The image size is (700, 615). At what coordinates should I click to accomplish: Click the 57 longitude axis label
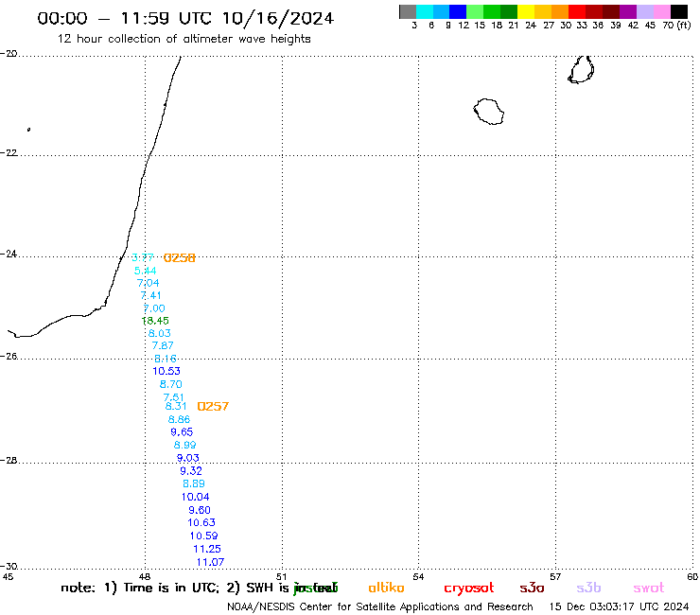coord(555,576)
